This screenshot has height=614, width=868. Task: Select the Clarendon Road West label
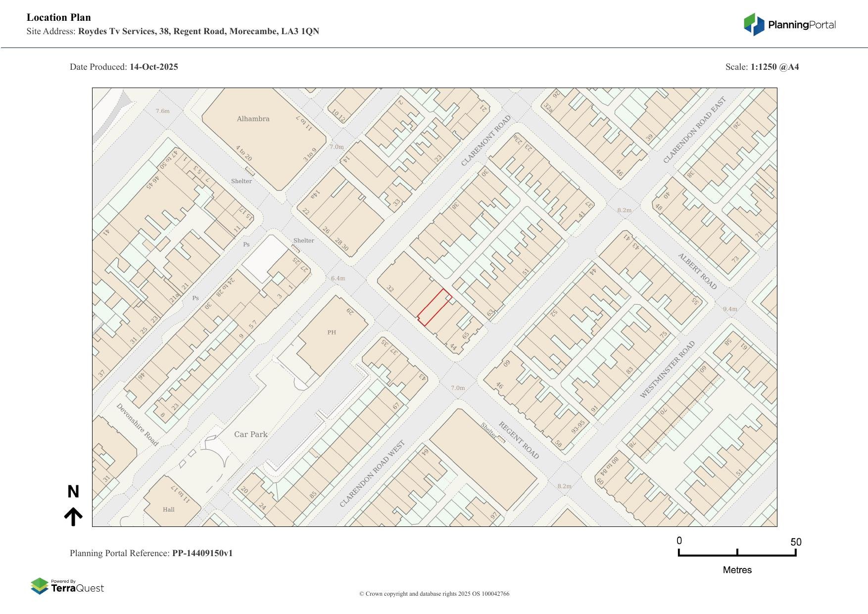point(372,473)
